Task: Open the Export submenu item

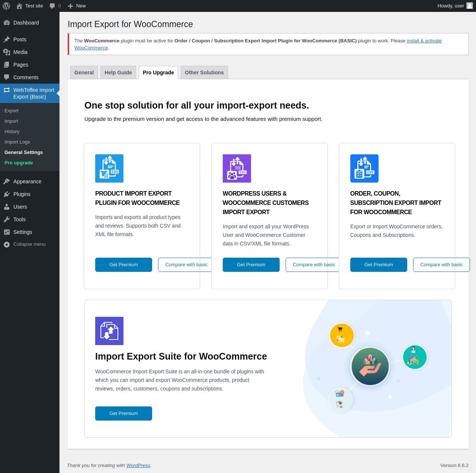Action: coord(30,111)
